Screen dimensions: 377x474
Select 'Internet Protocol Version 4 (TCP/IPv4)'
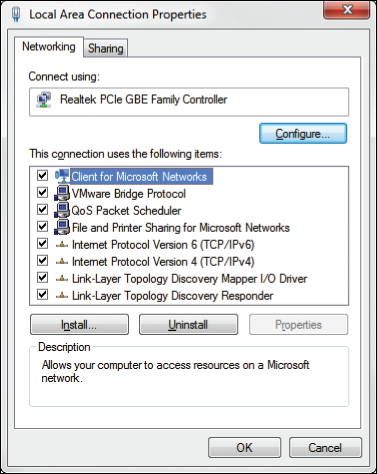[x=163, y=262]
